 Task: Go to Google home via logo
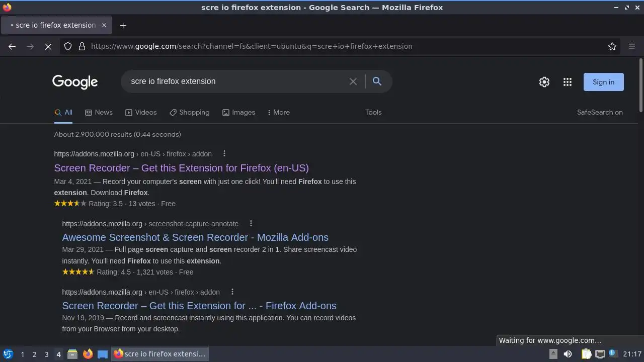[75, 82]
